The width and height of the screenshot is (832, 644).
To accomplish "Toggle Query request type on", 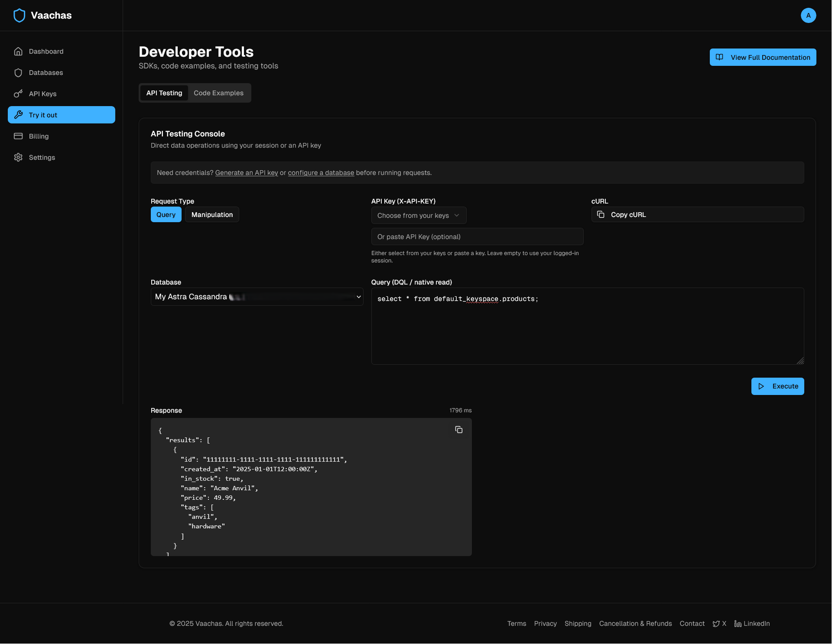I will click(166, 214).
